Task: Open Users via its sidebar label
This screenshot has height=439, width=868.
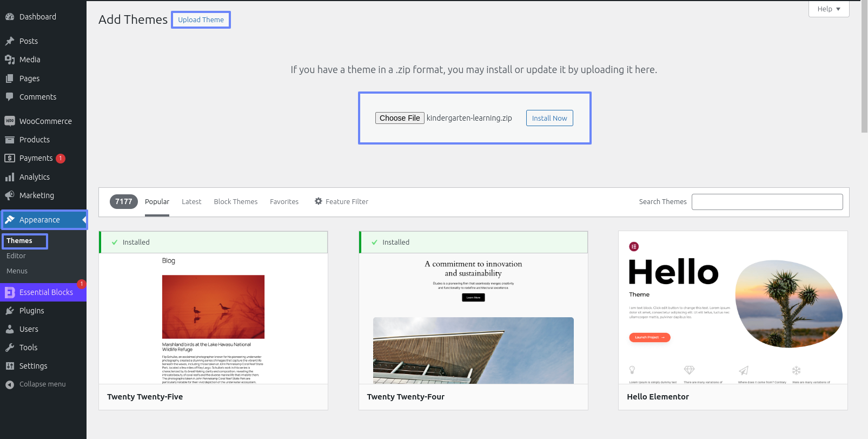Action: point(29,329)
